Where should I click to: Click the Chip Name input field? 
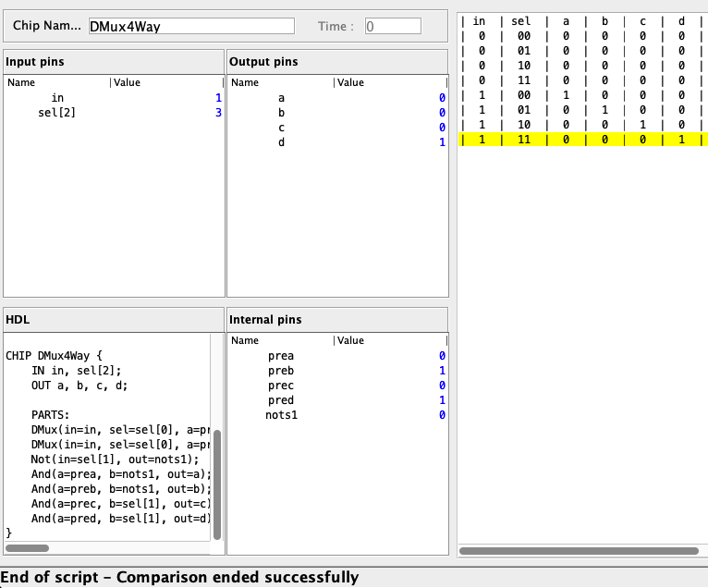tap(191, 26)
